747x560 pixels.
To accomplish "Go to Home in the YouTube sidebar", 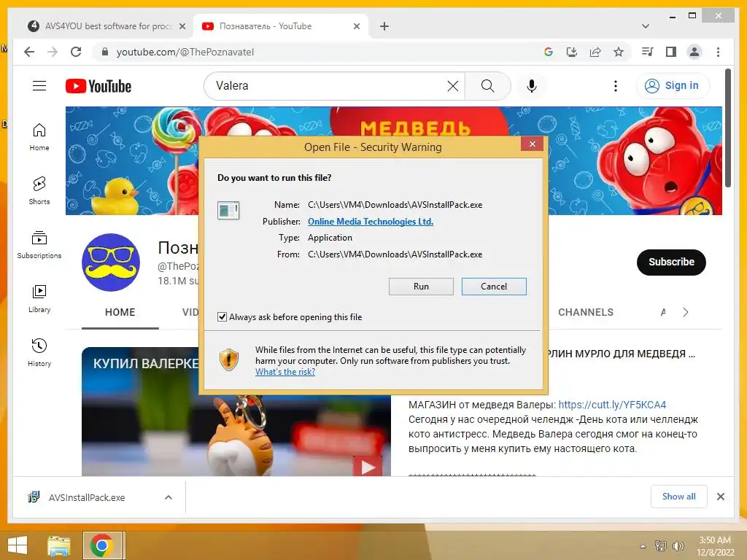I will pyautogui.click(x=39, y=137).
